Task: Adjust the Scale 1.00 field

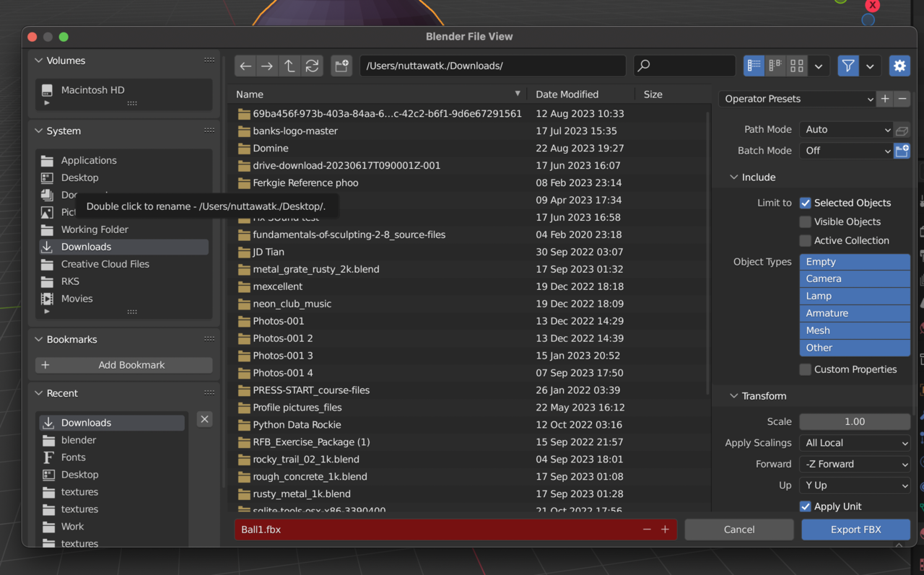Action: 855,421
